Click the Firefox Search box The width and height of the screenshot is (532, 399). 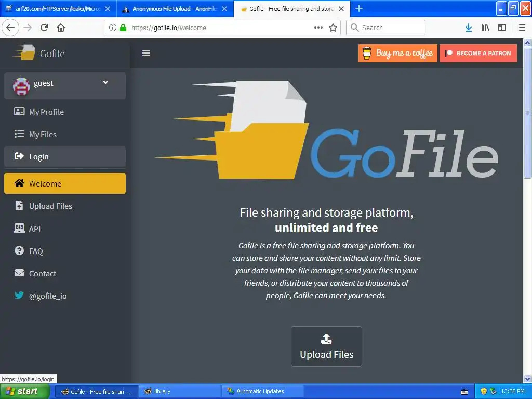[385, 28]
